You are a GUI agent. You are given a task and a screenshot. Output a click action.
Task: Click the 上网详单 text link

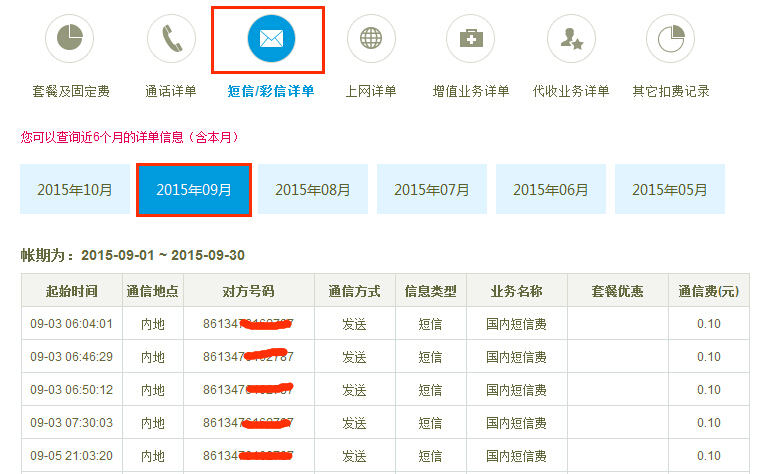(371, 91)
